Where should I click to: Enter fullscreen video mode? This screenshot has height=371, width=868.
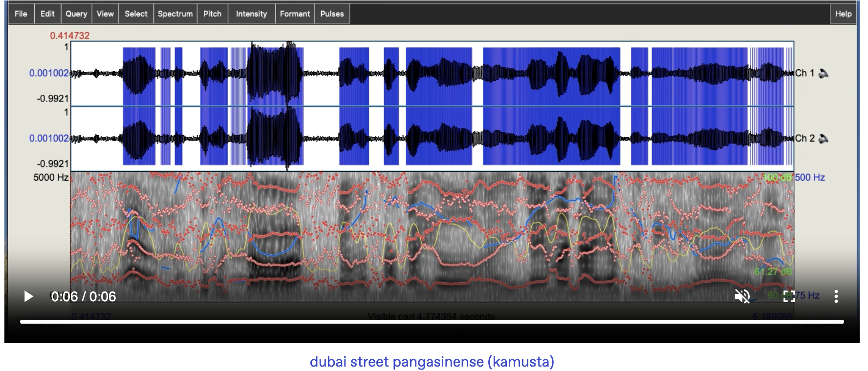(789, 296)
